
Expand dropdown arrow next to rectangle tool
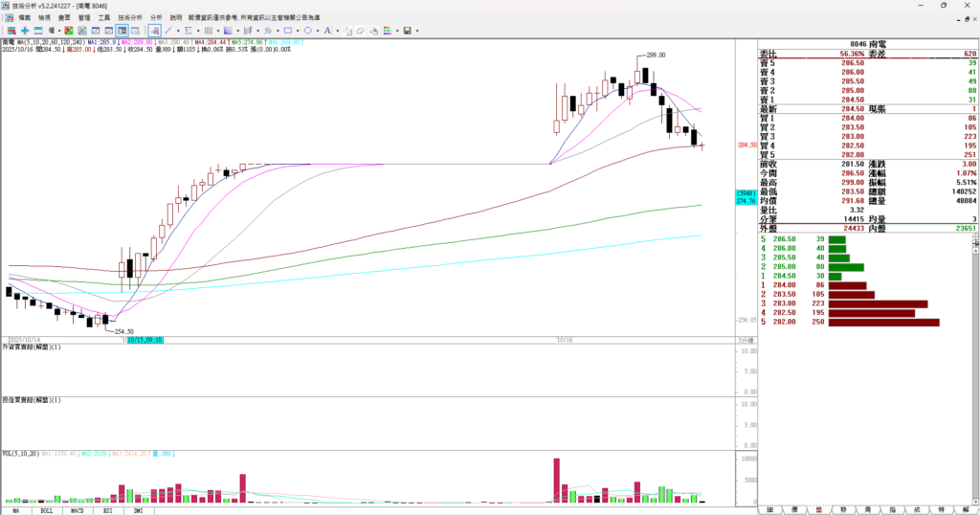coord(297,31)
